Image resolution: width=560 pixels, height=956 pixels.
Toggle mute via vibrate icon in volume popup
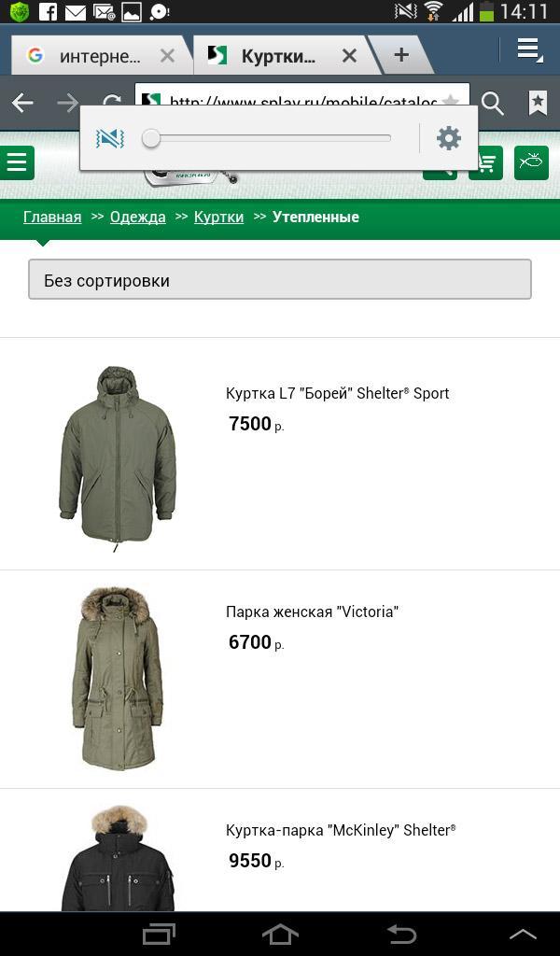click(x=110, y=138)
